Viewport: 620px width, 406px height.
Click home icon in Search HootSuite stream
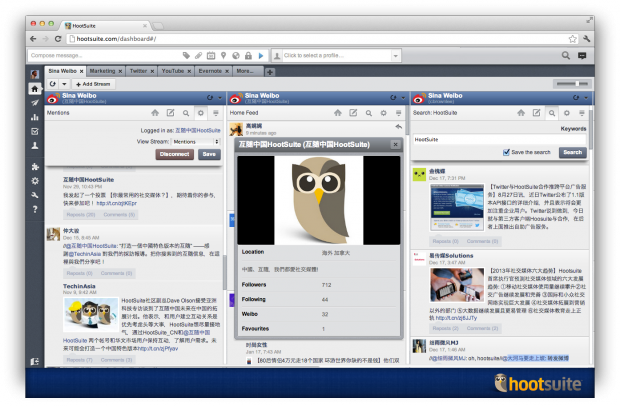(521, 113)
